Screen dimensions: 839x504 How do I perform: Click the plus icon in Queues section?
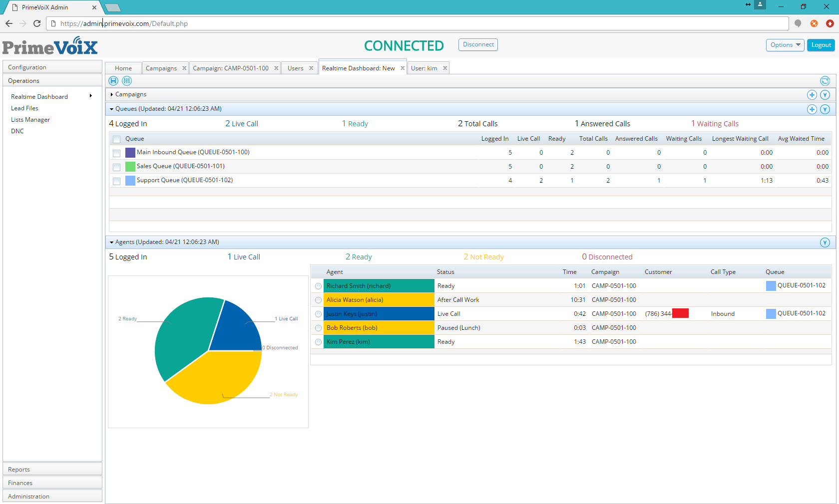click(812, 109)
